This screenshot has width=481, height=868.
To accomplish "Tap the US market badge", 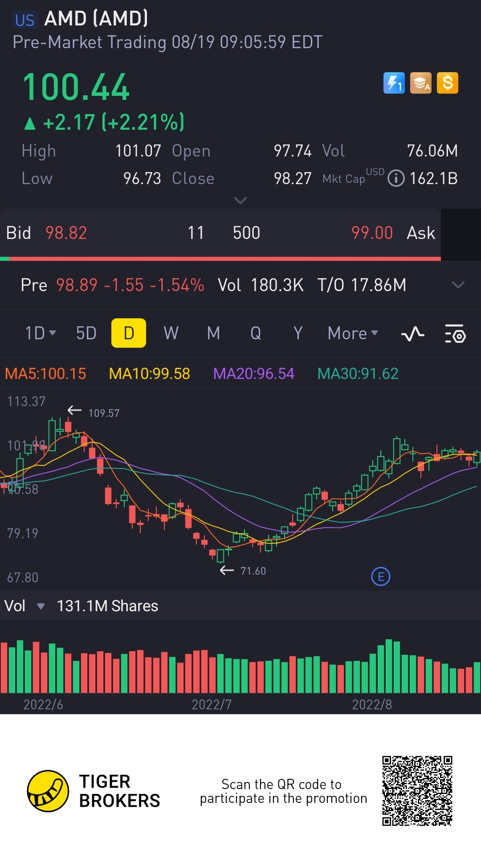I will tap(25, 20).
